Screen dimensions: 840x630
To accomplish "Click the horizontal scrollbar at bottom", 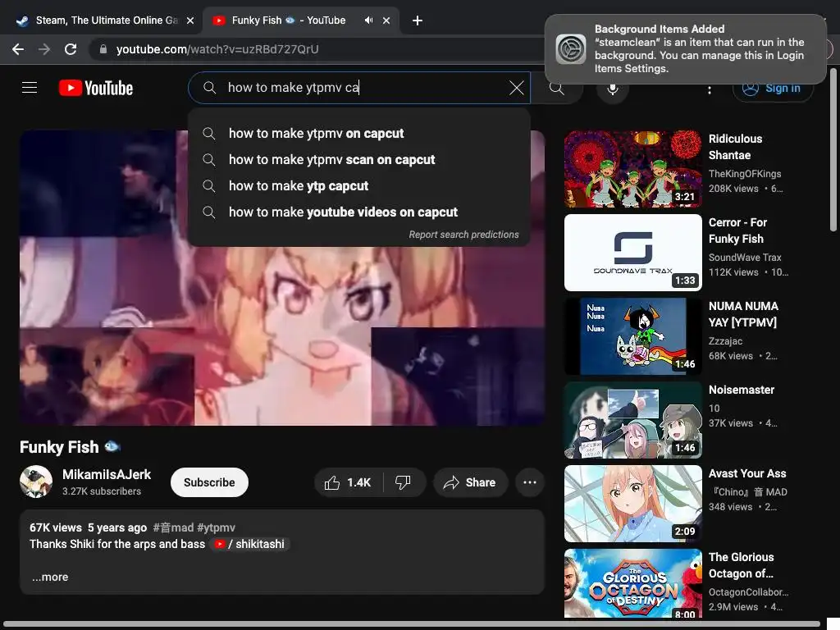I will pos(412,624).
